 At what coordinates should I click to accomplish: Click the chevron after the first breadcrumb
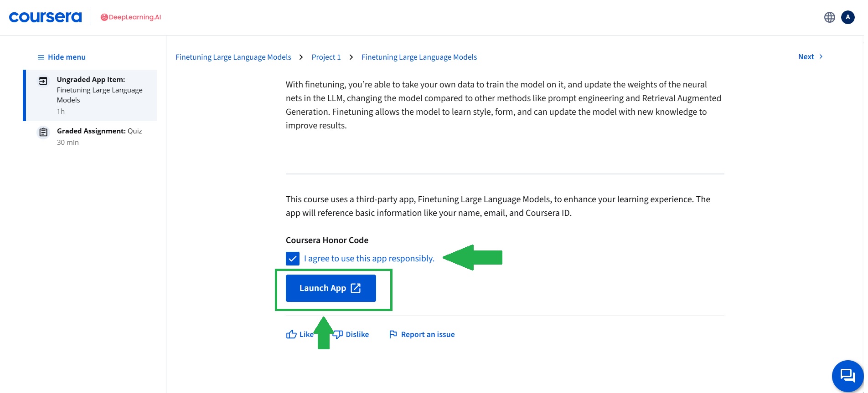(x=301, y=57)
